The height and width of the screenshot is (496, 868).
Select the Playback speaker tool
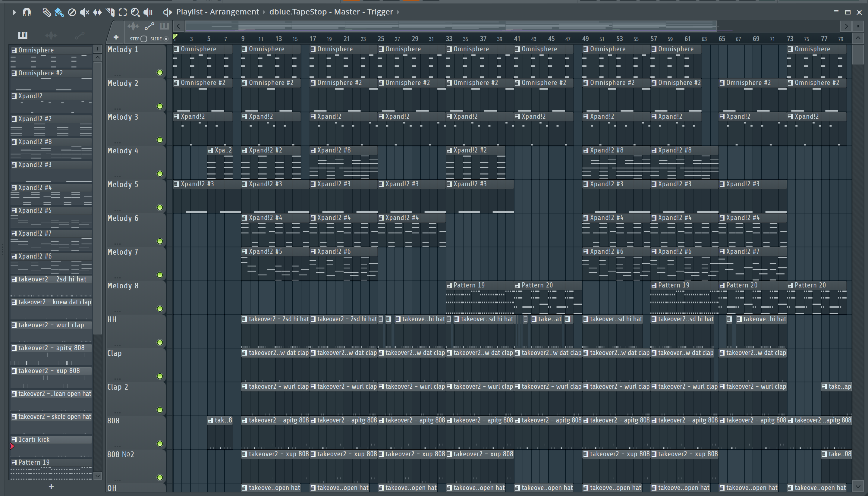click(148, 12)
